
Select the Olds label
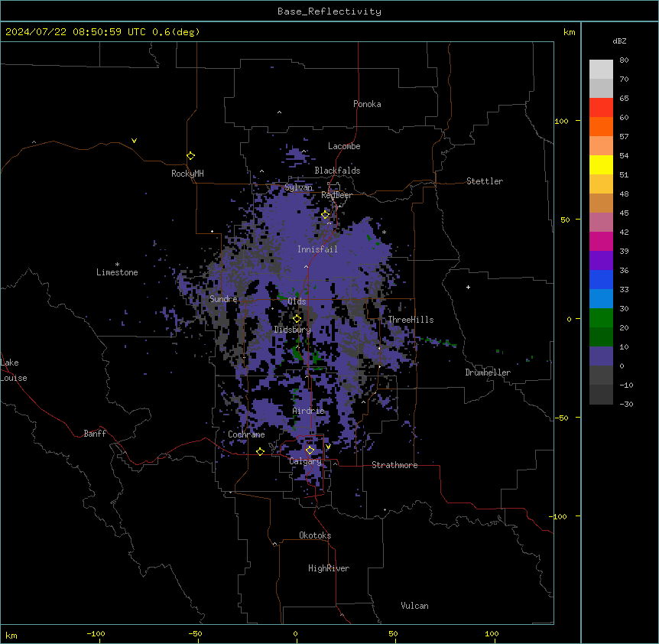[297, 301]
